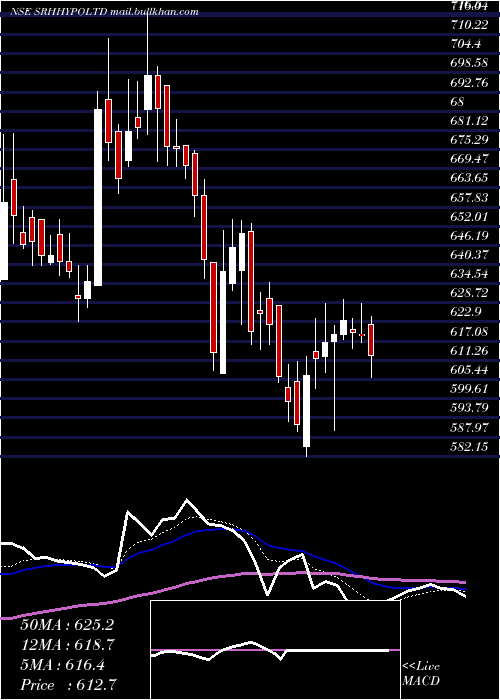Click the 692.76 price label
Viewport: 500px width, 700px height.
[470, 82]
